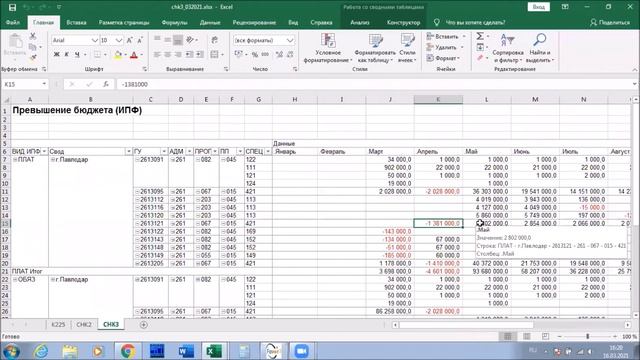Open the СПЕЦ field filter dropdown
This screenshot has width=640, height=360.
[268, 151]
